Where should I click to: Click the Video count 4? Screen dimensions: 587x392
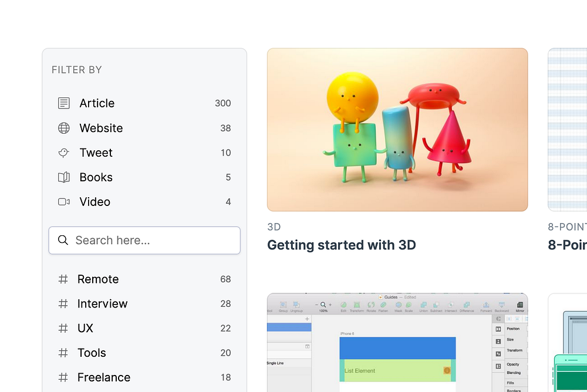point(228,202)
